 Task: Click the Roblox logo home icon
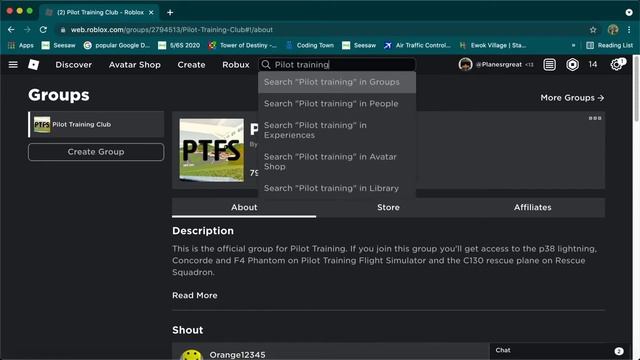[33, 64]
